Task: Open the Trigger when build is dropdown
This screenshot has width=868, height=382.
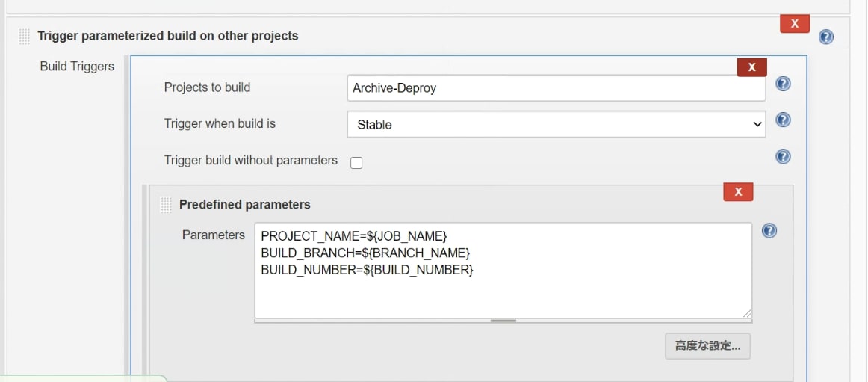Action: [556, 125]
